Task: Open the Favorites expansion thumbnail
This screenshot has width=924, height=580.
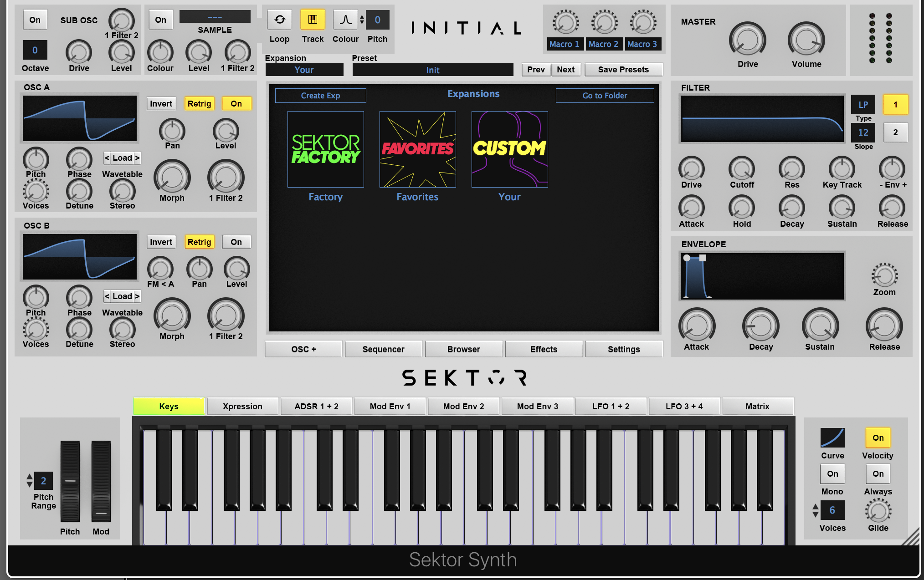Action: pyautogui.click(x=418, y=149)
